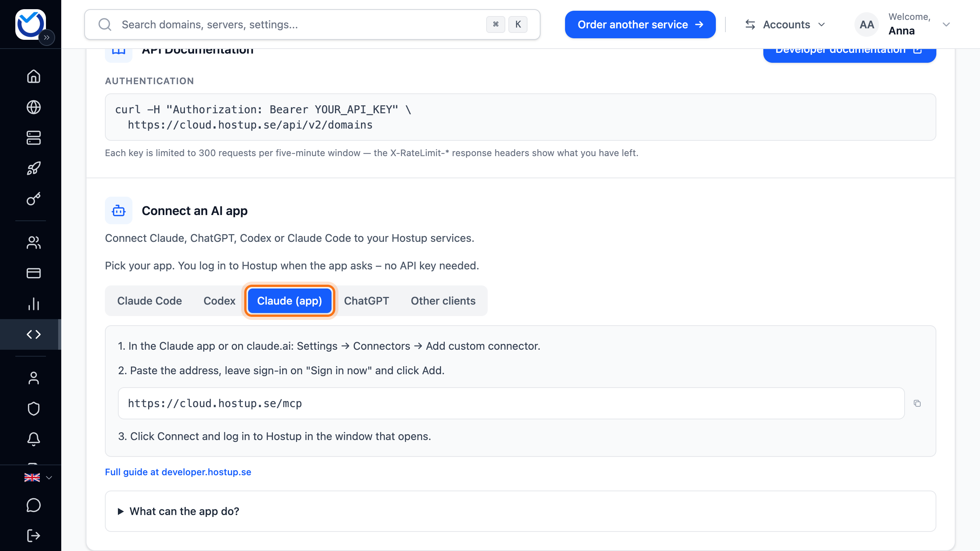Open the language flag dropdown
The width and height of the screenshot is (980, 551).
[38, 478]
